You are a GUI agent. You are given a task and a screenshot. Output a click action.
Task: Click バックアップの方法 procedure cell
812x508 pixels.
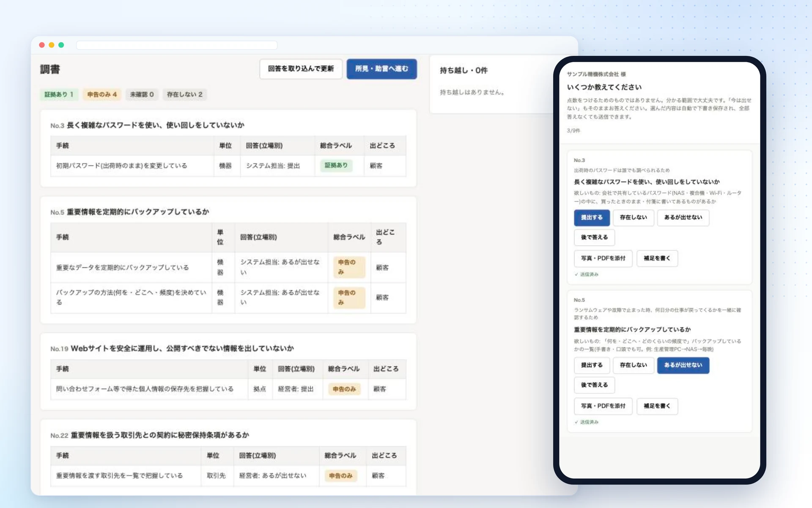tap(131, 298)
